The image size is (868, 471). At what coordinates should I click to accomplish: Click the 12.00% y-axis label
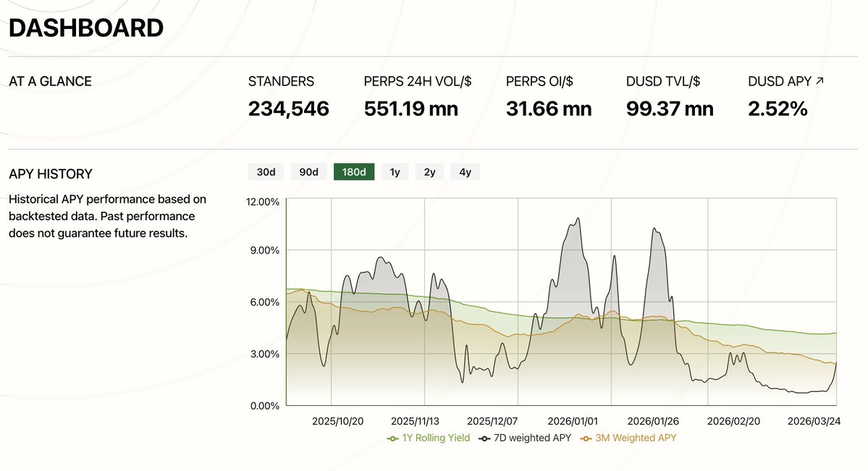[262, 201]
